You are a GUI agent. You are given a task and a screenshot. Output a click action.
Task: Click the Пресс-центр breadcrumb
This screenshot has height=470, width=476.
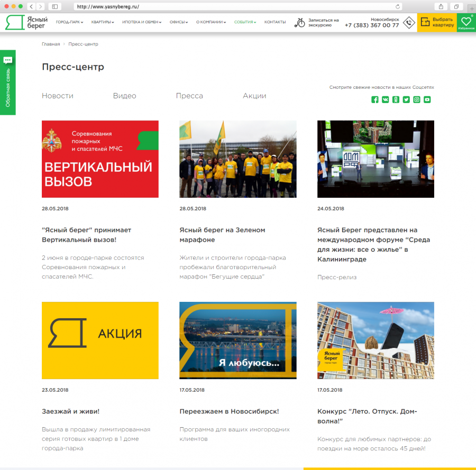(83, 44)
